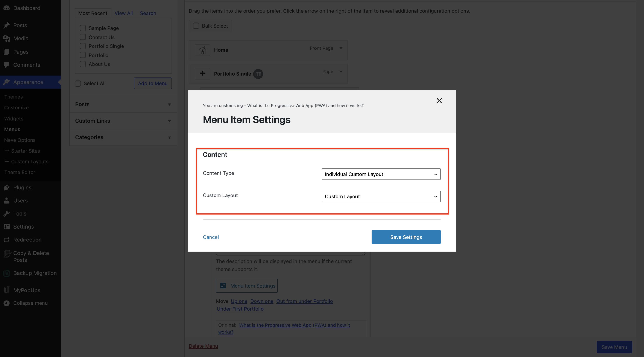
Task: Expand the Home menu item arrow
Action: 341,48
